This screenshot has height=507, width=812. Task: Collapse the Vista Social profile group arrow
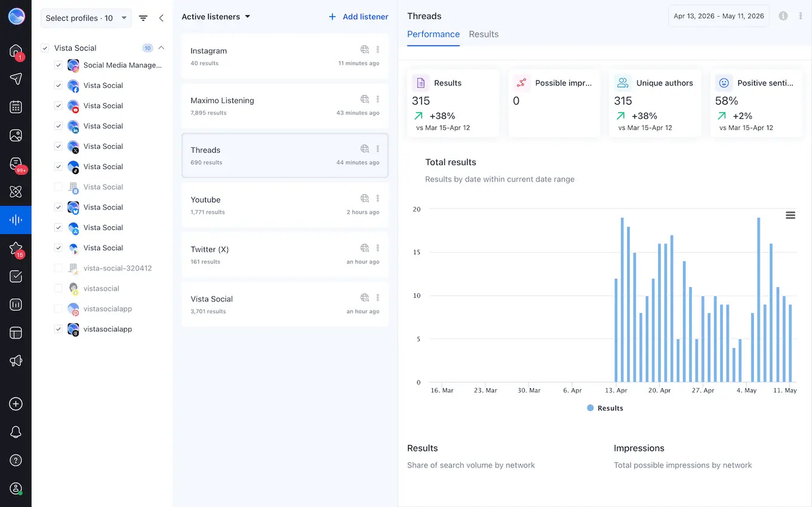pos(161,48)
